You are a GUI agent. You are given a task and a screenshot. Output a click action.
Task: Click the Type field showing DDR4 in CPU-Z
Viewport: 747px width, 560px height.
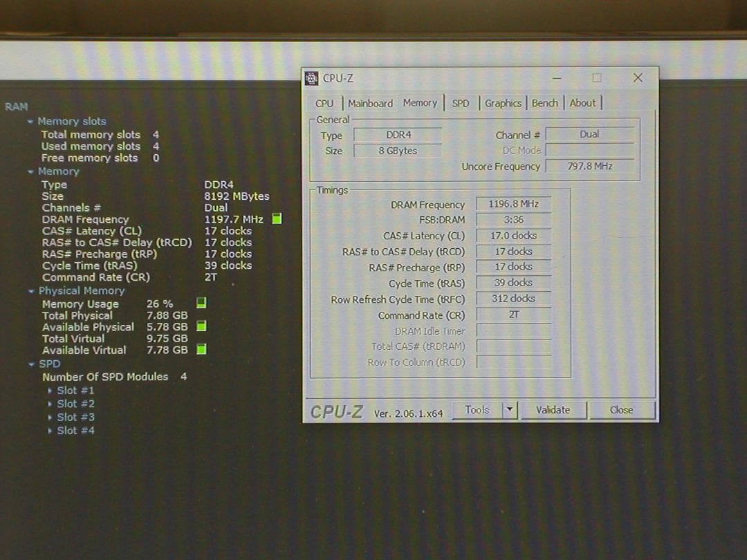(x=398, y=136)
